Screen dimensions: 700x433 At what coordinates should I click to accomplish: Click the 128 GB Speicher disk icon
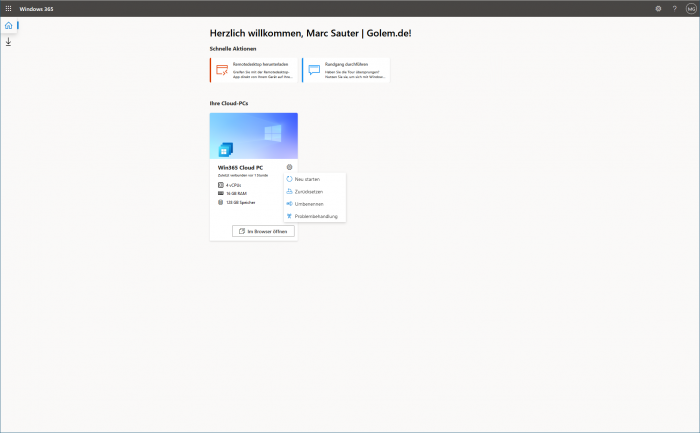pyautogui.click(x=221, y=202)
